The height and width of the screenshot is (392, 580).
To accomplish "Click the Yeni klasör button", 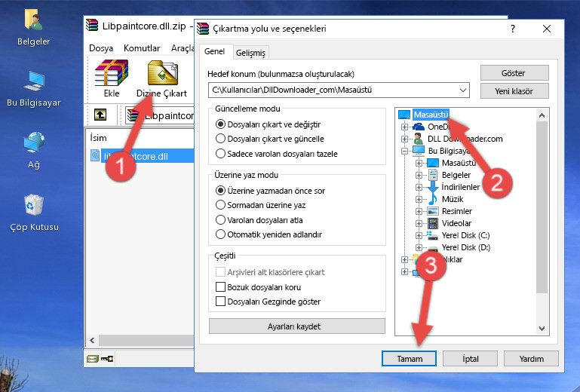I will pyautogui.click(x=514, y=91).
